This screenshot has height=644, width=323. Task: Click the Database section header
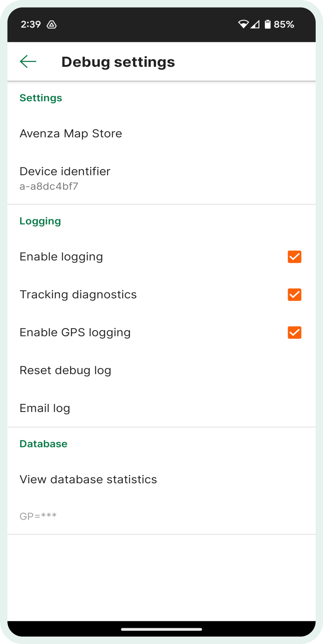point(43,444)
